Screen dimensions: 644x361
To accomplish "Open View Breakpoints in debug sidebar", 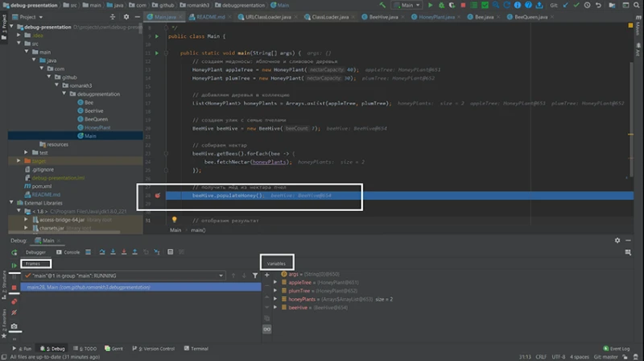I will [x=14, y=301].
